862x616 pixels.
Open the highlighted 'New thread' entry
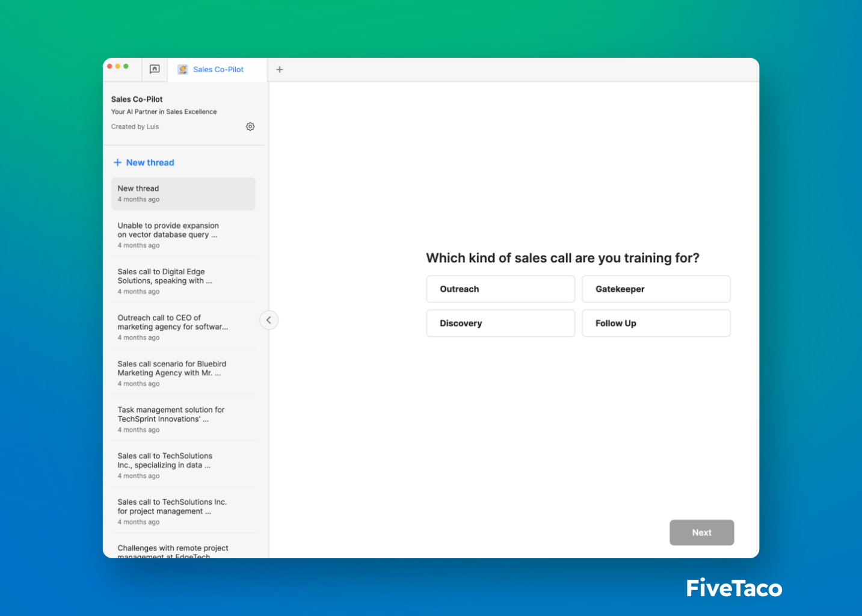183,194
